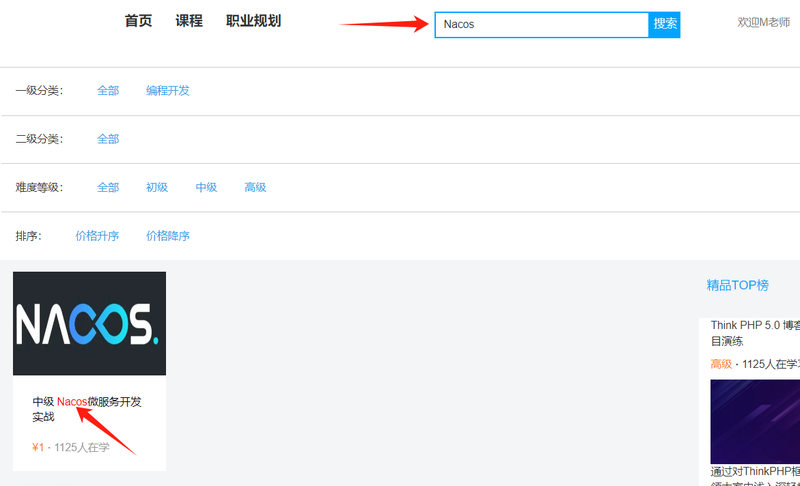Select 全部 under 二级分类
The image size is (800, 486).
tap(108, 139)
